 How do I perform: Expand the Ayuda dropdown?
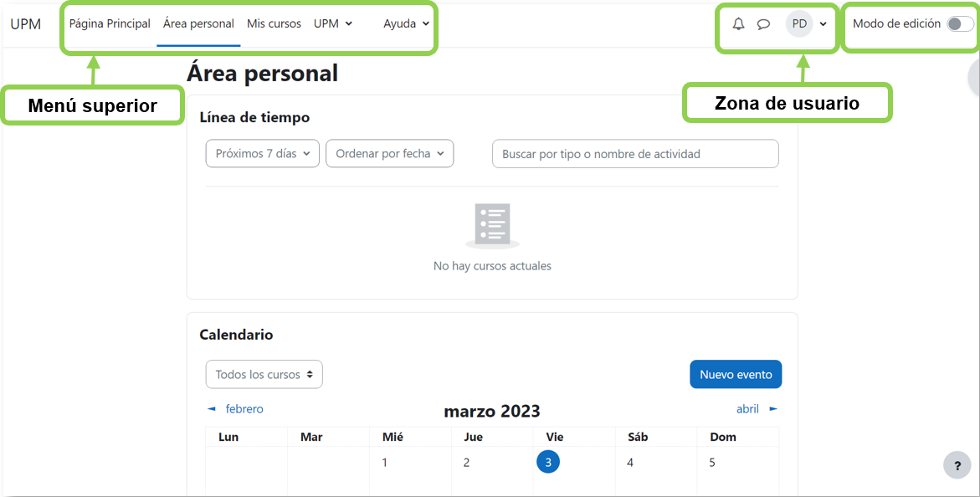pyautogui.click(x=406, y=23)
